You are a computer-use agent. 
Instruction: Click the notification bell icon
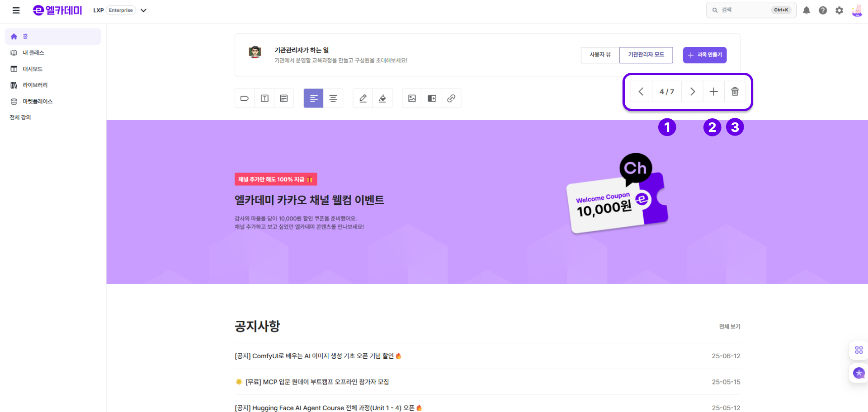point(807,10)
